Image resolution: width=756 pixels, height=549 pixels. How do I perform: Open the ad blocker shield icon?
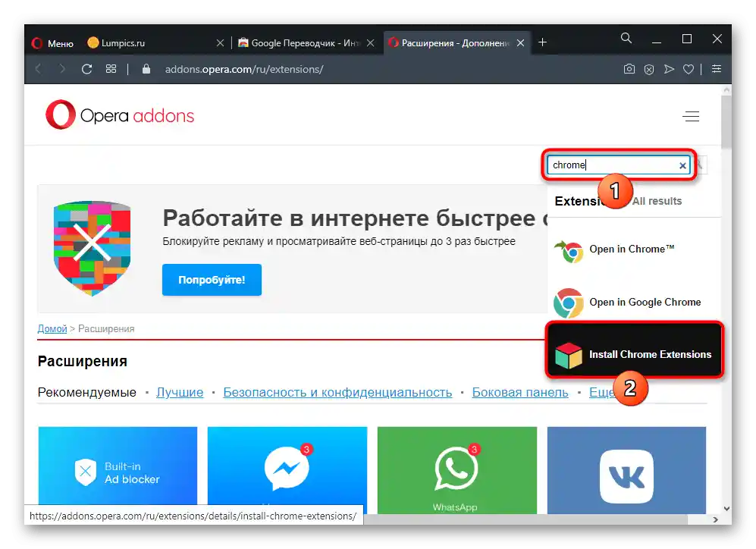coord(649,70)
